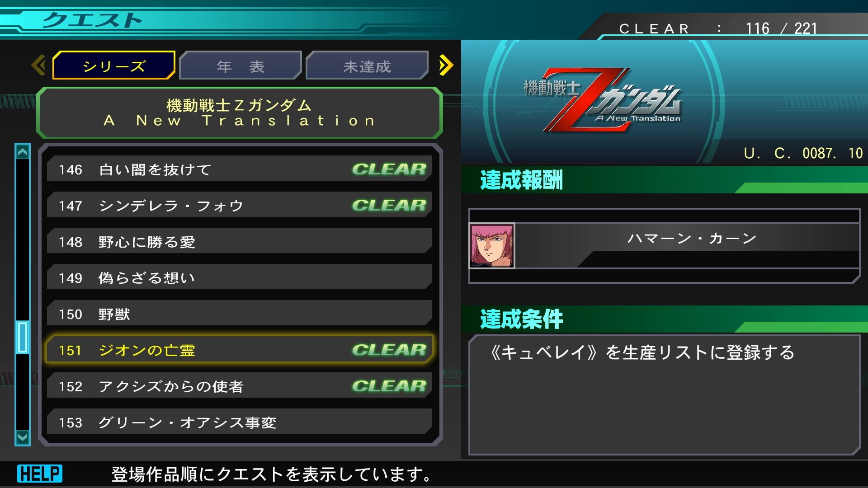Screen dimensions: 868x488
Task: Click the left double-chevron tab arrow
Action: pos(39,66)
